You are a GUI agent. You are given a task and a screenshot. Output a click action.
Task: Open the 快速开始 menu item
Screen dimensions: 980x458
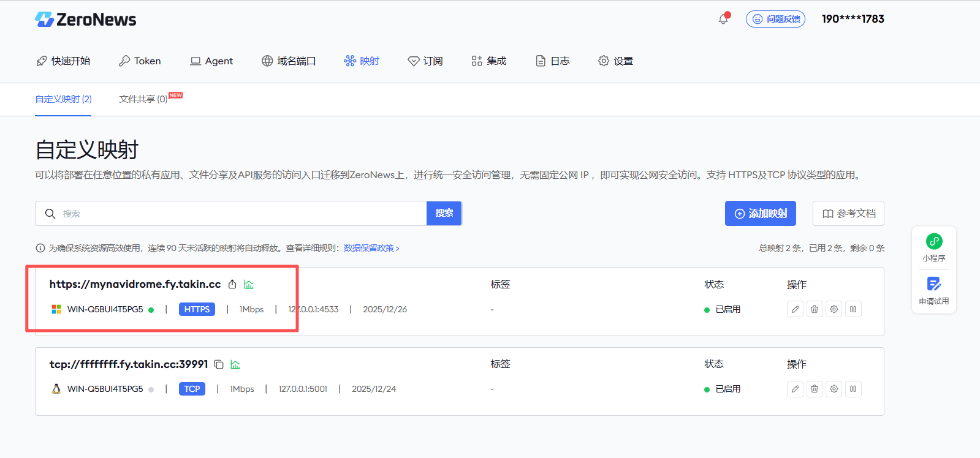(63, 61)
